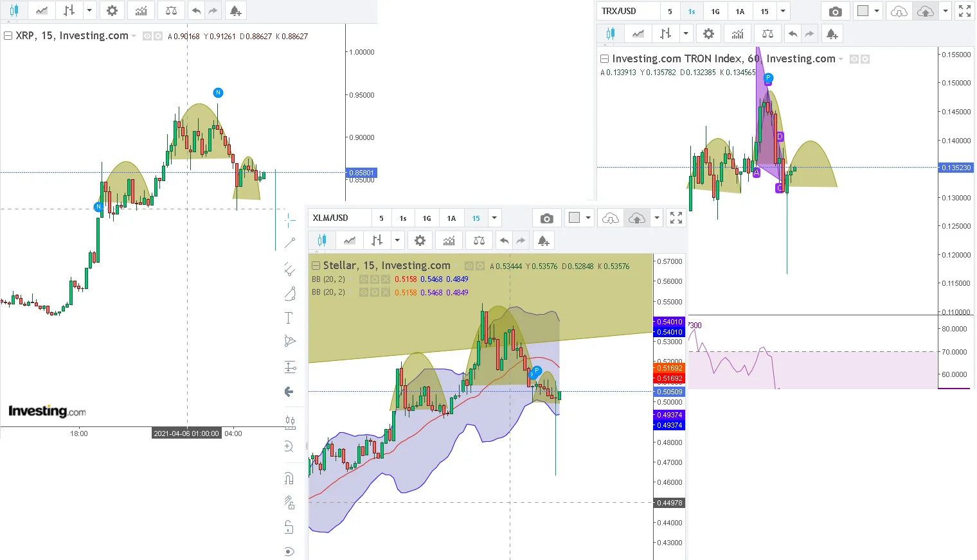Collapse the Stellar chart legend
The height and width of the screenshot is (560, 977).
pyautogui.click(x=316, y=265)
